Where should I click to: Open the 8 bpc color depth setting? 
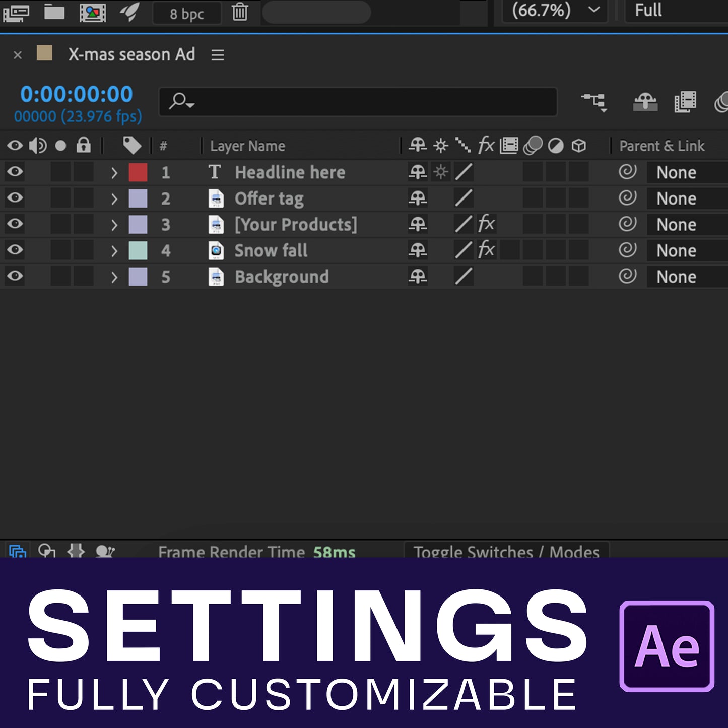[x=186, y=14]
